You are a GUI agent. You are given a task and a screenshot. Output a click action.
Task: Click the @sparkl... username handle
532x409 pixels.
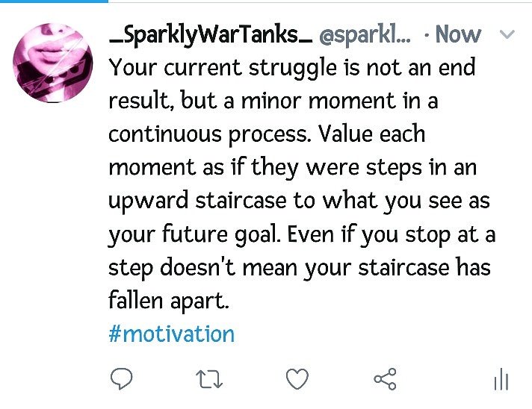point(365,34)
